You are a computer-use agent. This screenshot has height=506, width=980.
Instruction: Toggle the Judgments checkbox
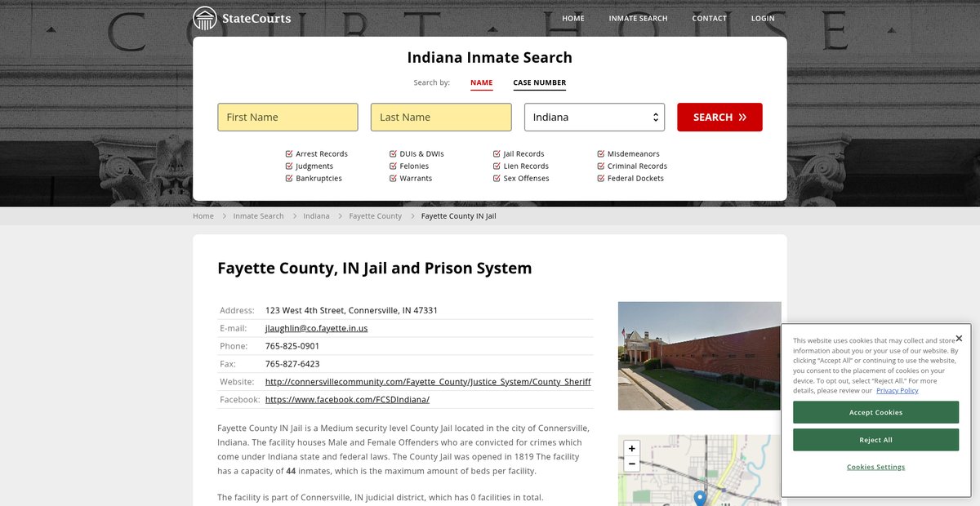pos(289,166)
